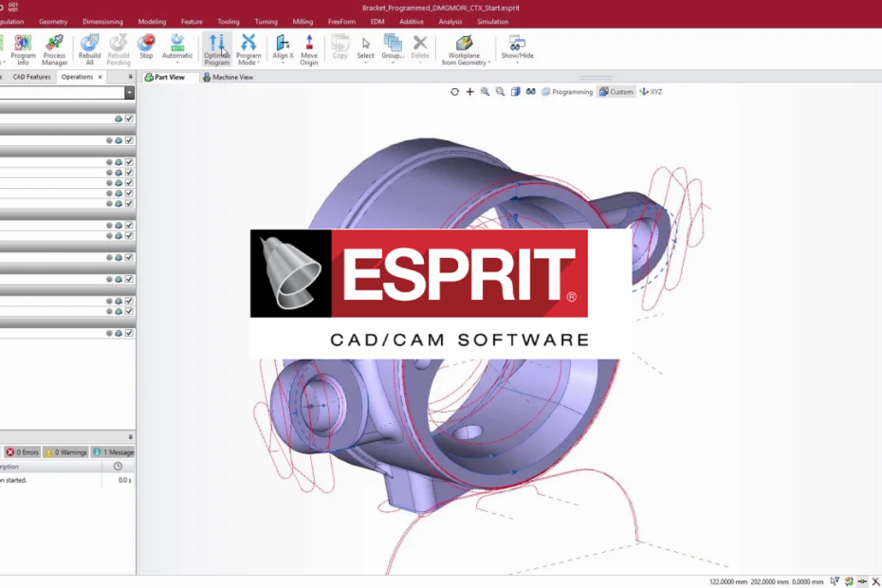The image size is (882, 588).
Task: Expand Workplane from Geometry dropdown arrow
Action: 489,63
